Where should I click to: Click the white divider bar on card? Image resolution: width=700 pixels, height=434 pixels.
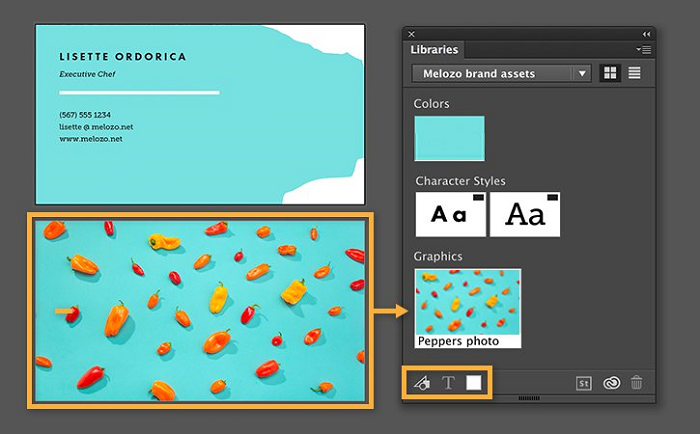pos(139,93)
